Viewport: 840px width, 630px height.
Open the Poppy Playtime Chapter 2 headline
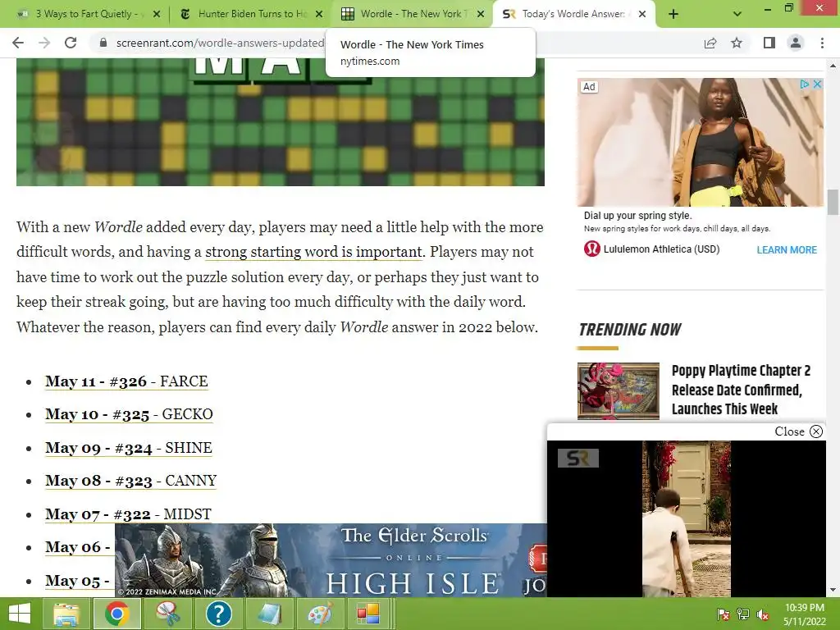pos(741,390)
